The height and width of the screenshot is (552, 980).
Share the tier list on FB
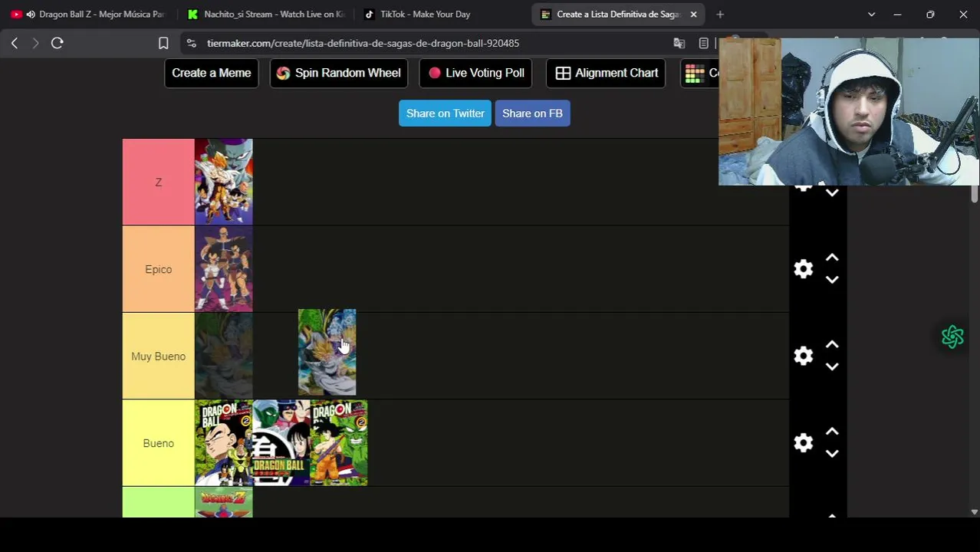pos(532,113)
